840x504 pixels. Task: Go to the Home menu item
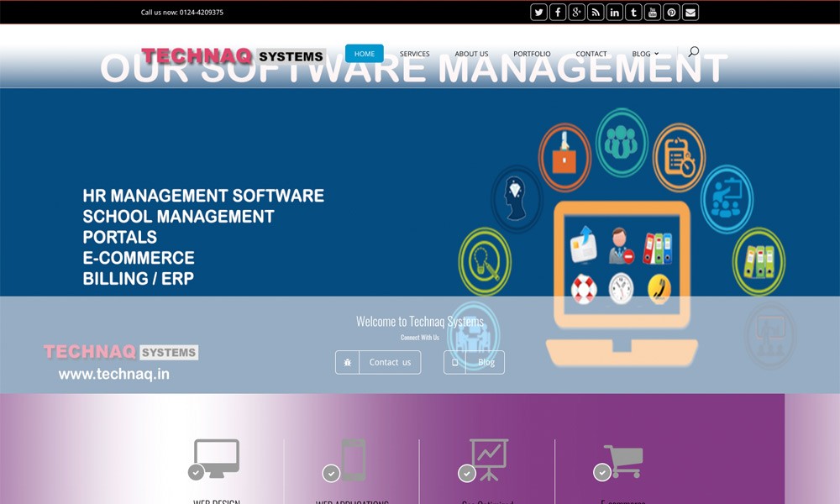tap(365, 54)
